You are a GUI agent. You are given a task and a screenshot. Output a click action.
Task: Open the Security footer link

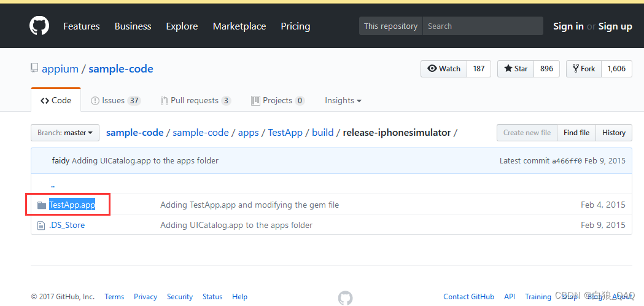click(180, 297)
